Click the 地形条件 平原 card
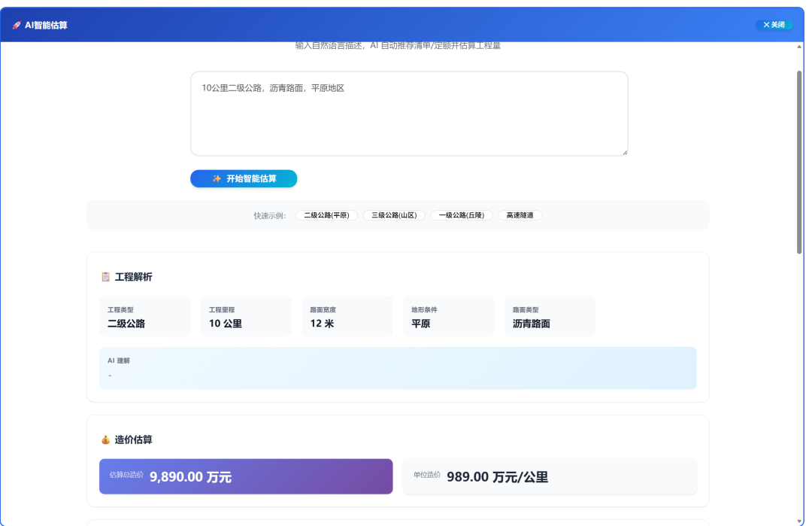This screenshot has height=526, width=812. (448, 316)
